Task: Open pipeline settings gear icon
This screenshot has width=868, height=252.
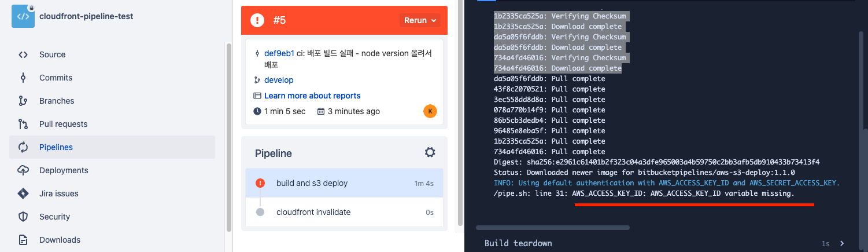Action: (430, 152)
